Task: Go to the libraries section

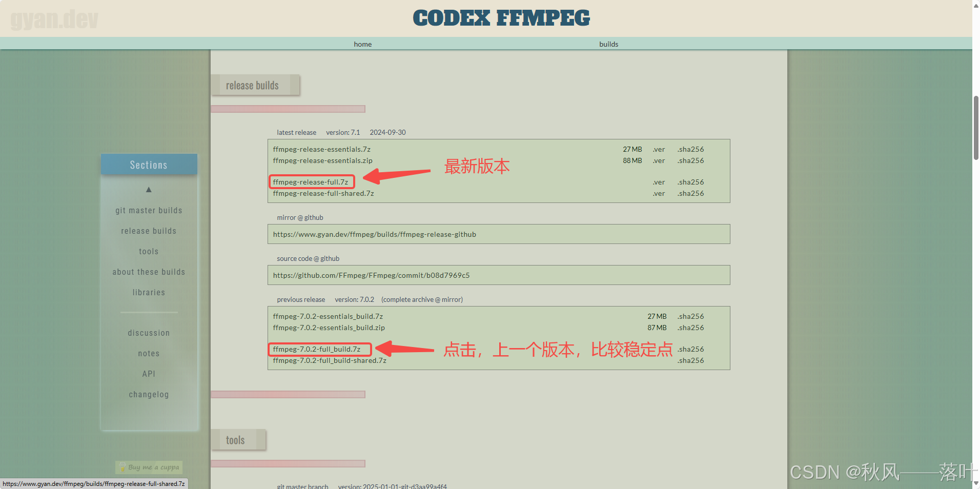Action: pos(149,292)
